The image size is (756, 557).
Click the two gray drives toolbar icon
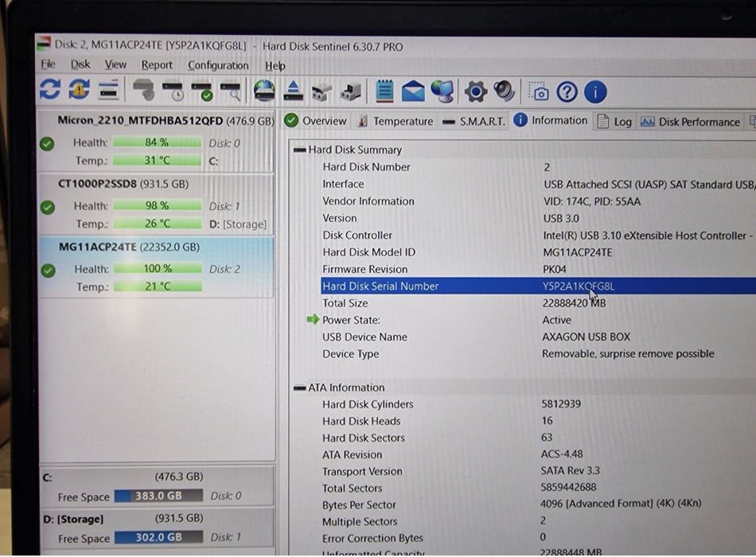coord(321,92)
